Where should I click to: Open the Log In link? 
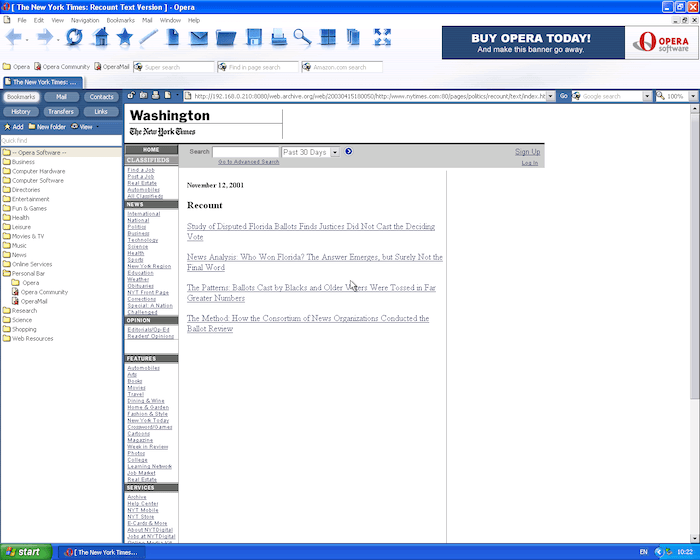530,163
